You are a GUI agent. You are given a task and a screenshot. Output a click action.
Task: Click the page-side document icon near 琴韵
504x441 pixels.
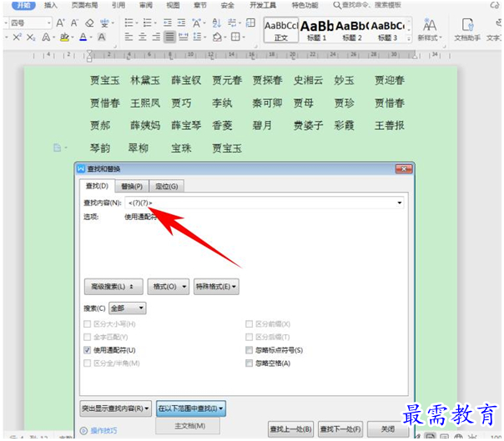tap(58, 148)
